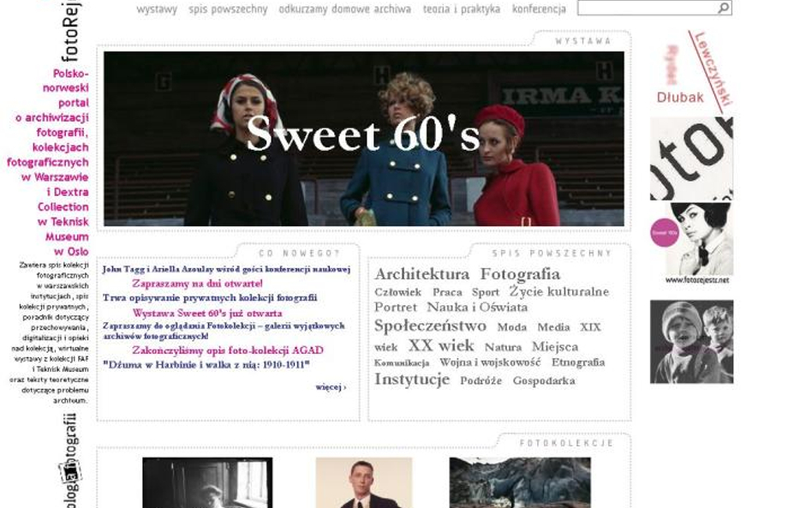
Task: Select the Portret tag
Action: tap(396, 307)
